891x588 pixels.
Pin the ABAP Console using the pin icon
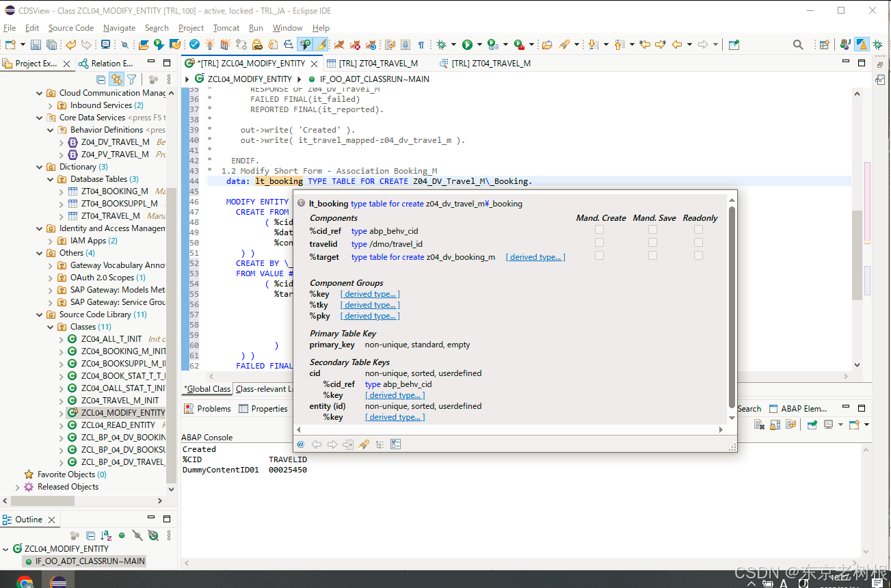[x=364, y=444]
